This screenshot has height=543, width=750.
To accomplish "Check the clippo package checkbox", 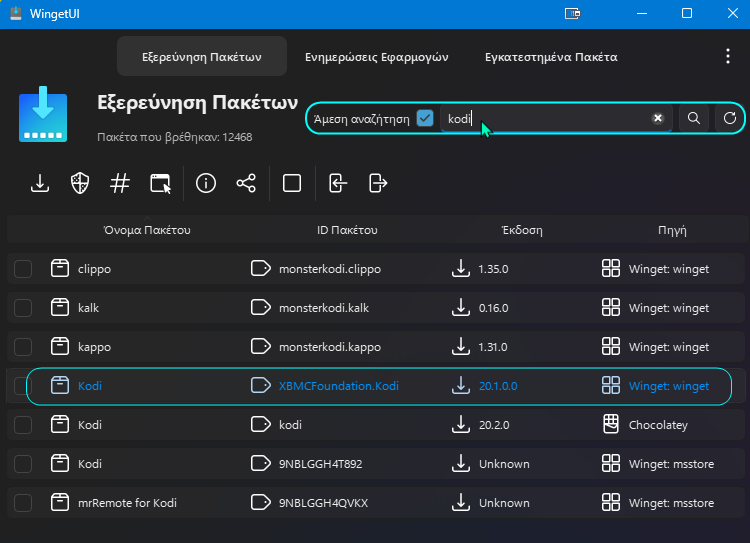I will (23, 269).
